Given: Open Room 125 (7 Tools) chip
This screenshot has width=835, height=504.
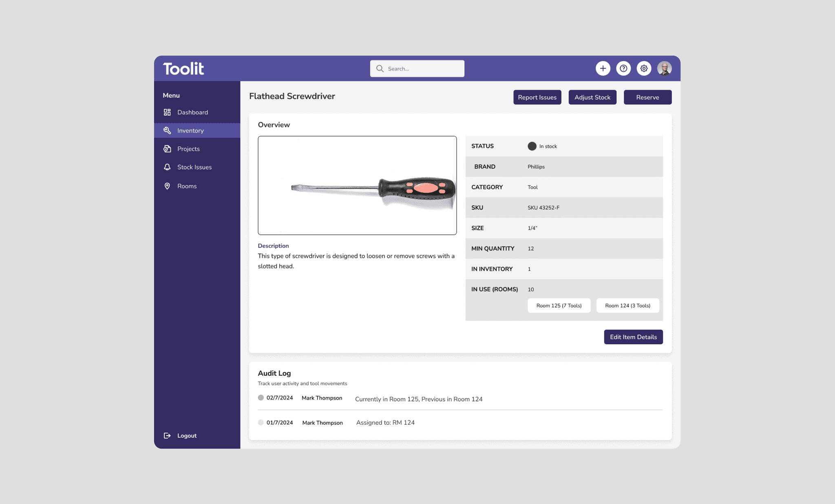Looking at the screenshot, I should (x=559, y=306).
